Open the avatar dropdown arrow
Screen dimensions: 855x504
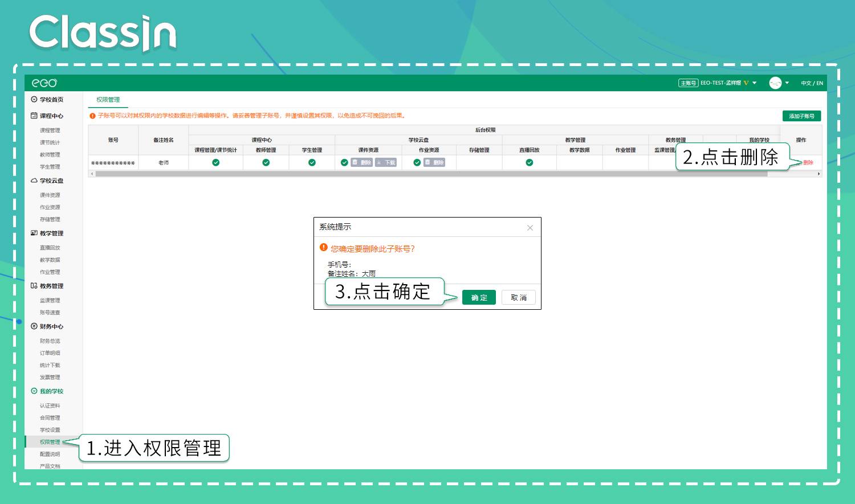[x=787, y=83]
